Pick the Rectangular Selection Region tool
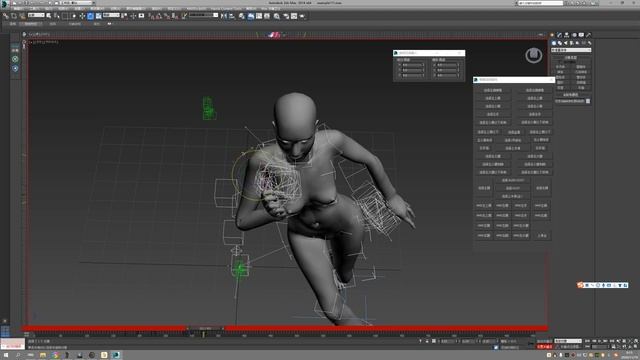 click(x=65, y=16)
